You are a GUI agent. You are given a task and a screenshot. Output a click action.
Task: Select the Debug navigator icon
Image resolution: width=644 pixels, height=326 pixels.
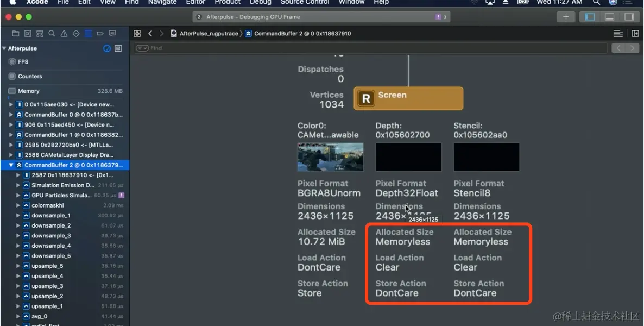tap(88, 34)
